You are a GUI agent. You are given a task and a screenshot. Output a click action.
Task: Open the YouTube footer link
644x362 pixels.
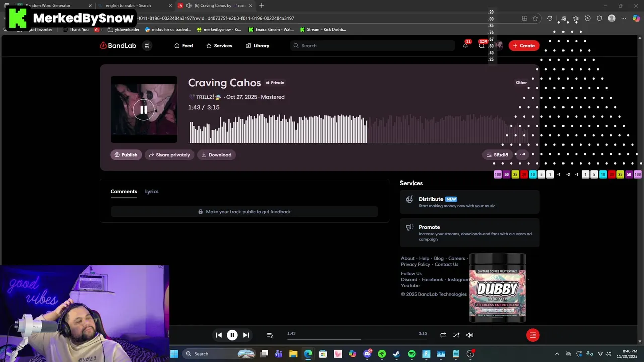point(410,285)
